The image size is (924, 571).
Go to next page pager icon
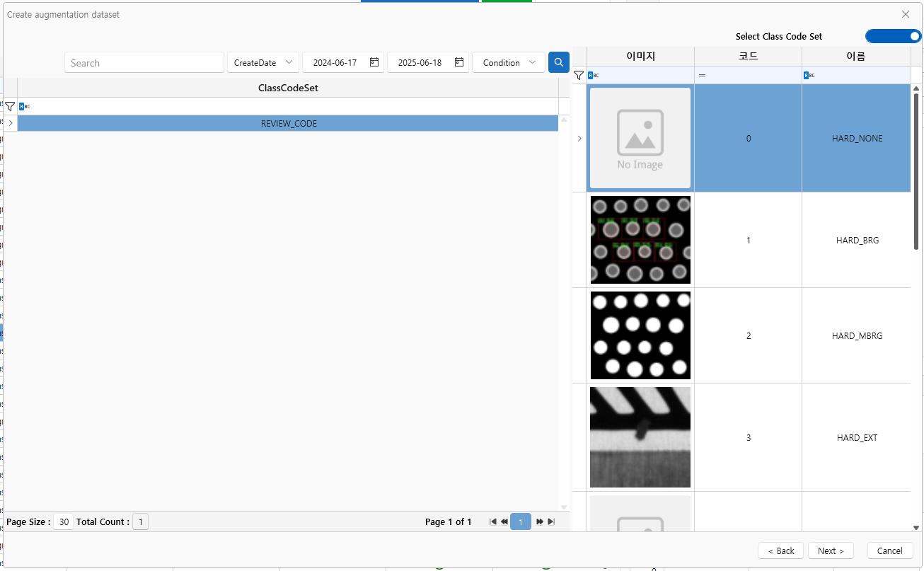pos(540,521)
